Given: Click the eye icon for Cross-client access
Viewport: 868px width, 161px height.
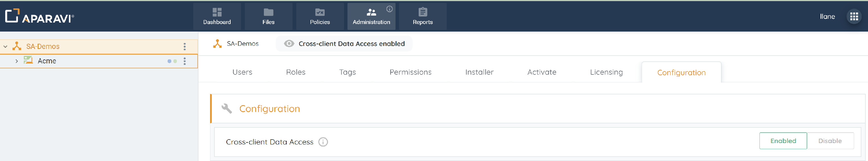Looking at the screenshot, I should (289, 44).
